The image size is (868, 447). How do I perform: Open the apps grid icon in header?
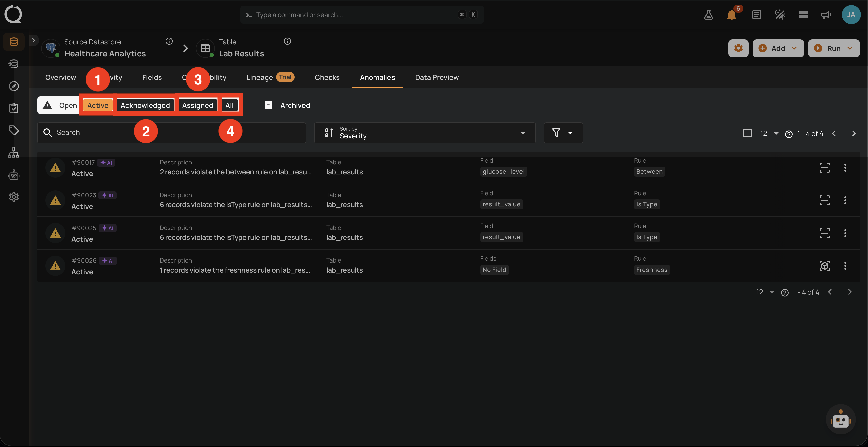pyautogui.click(x=803, y=15)
